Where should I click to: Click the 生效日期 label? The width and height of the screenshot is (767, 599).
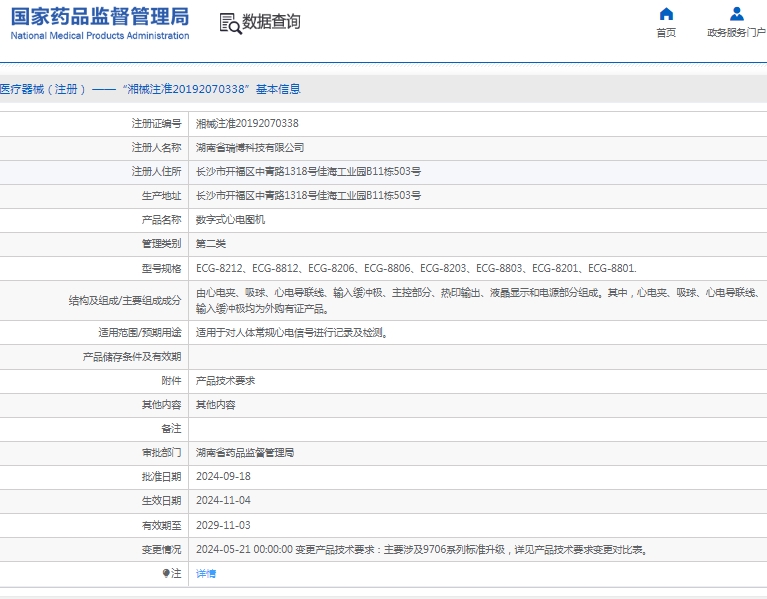pyautogui.click(x=161, y=500)
